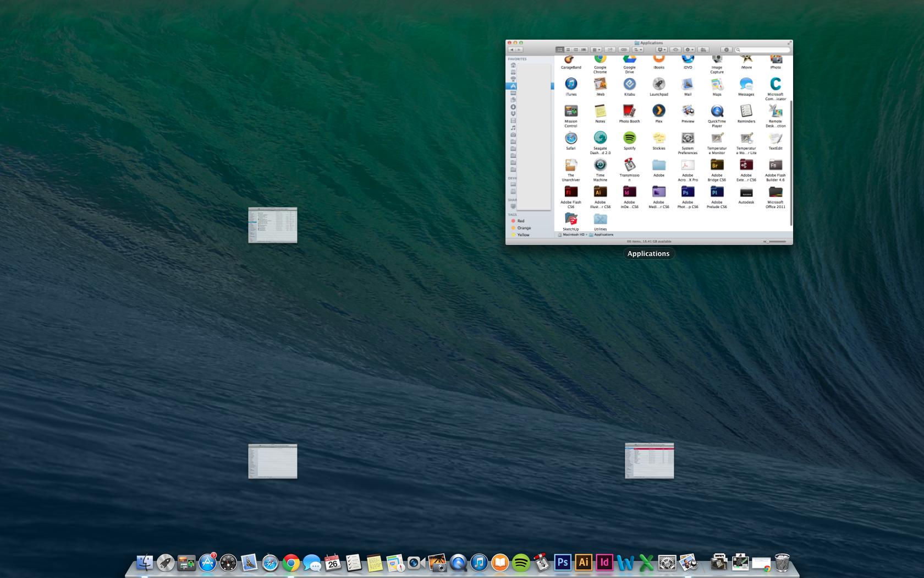
Task: Open the Action gear dropdown
Action: coord(689,50)
